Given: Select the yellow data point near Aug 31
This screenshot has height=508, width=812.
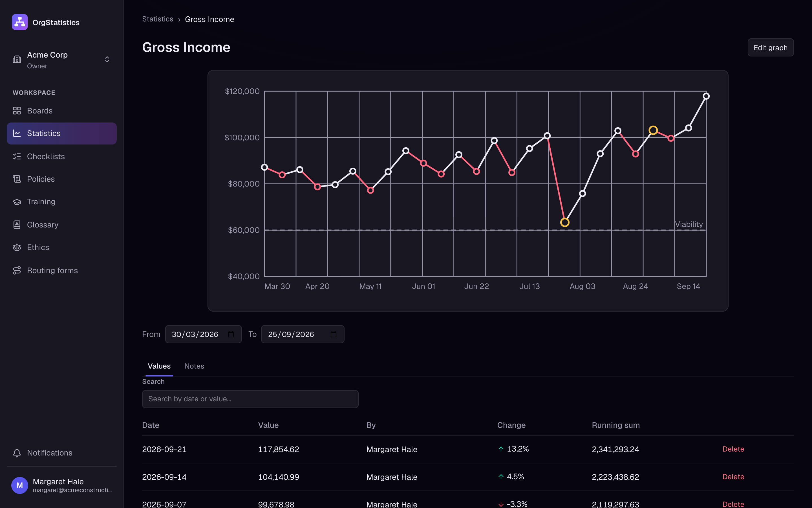Looking at the screenshot, I should [x=653, y=130].
